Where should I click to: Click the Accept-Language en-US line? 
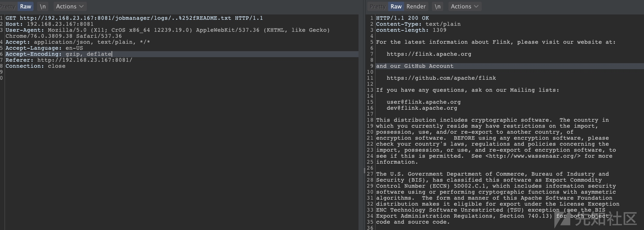click(44, 48)
